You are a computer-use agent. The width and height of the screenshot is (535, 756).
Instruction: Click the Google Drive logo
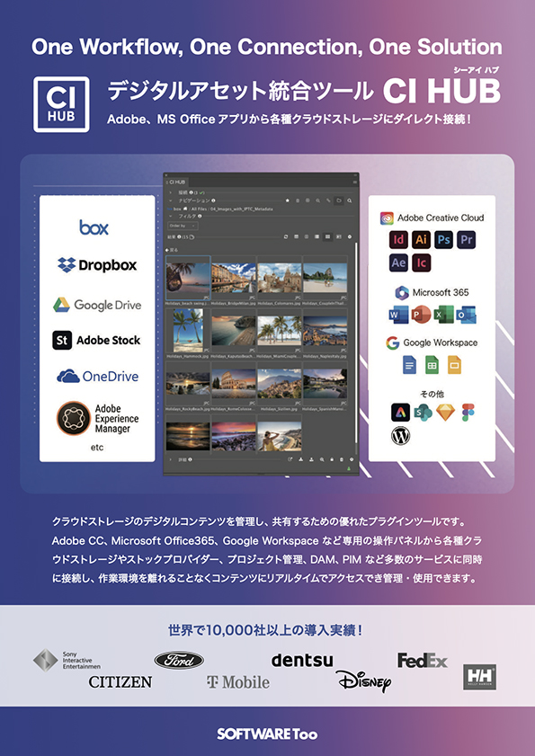coord(97,305)
